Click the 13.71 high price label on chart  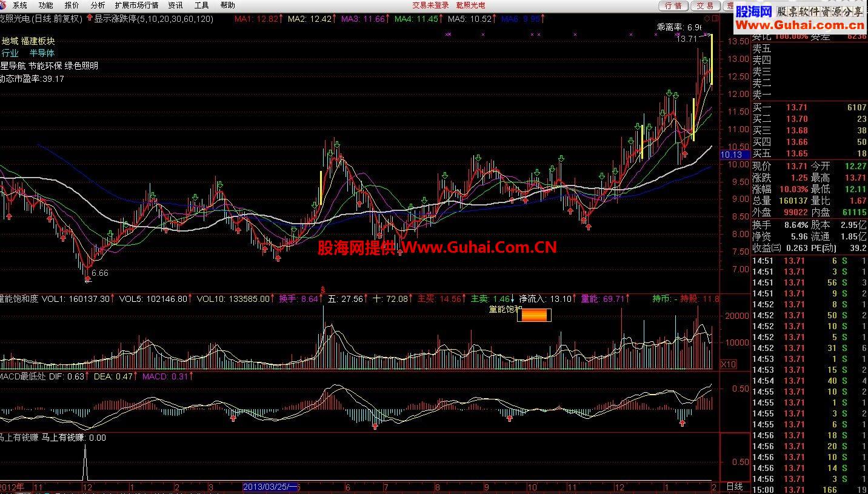(686, 39)
